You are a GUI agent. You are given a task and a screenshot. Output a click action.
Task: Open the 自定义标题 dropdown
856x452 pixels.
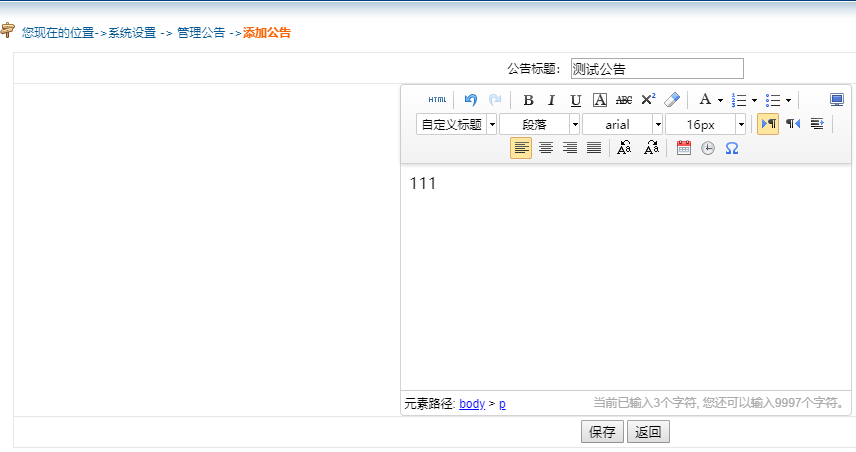point(457,124)
